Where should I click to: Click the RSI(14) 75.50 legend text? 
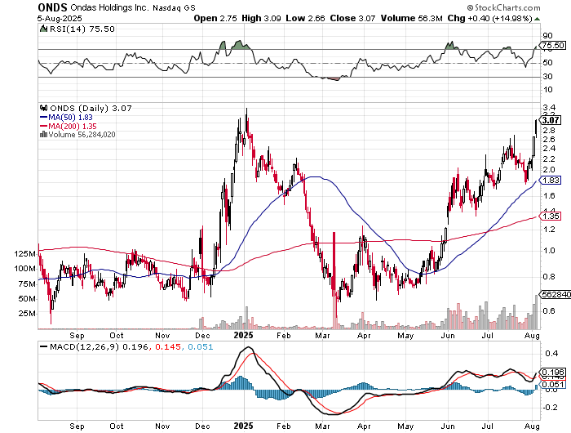pyautogui.click(x=82, y=29)
